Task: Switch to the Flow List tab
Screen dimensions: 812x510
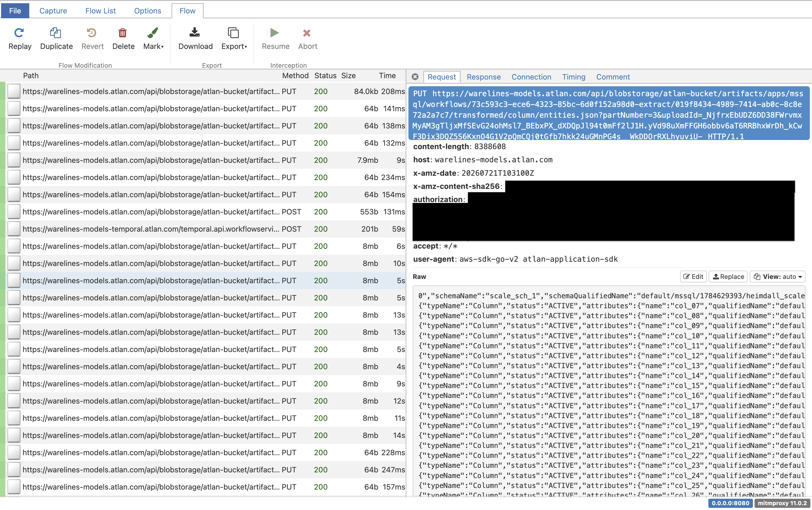Action: point(100,11)
